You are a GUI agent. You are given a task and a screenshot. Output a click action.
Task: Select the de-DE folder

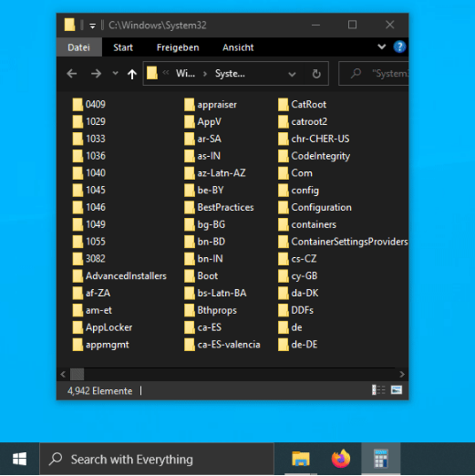(298, 345)
